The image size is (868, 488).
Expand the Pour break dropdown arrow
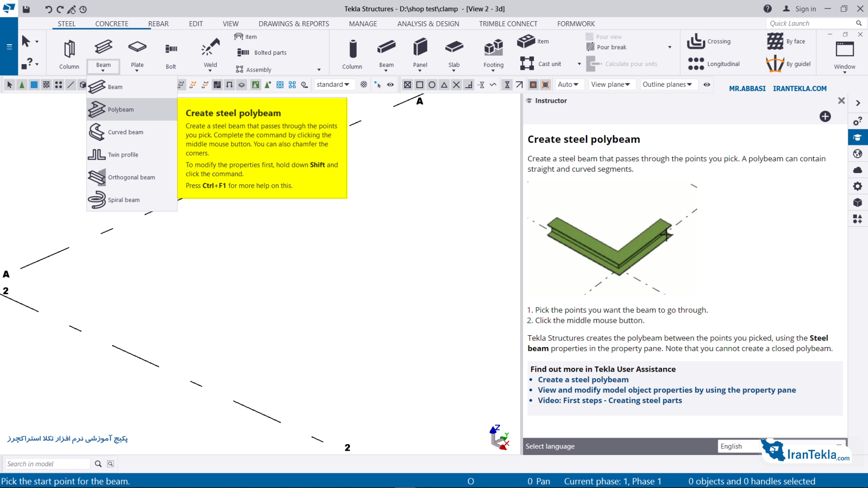pos(670,47)
